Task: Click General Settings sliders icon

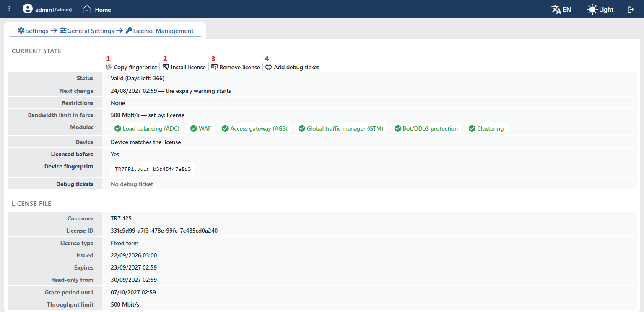Action: tap(63, 31)
